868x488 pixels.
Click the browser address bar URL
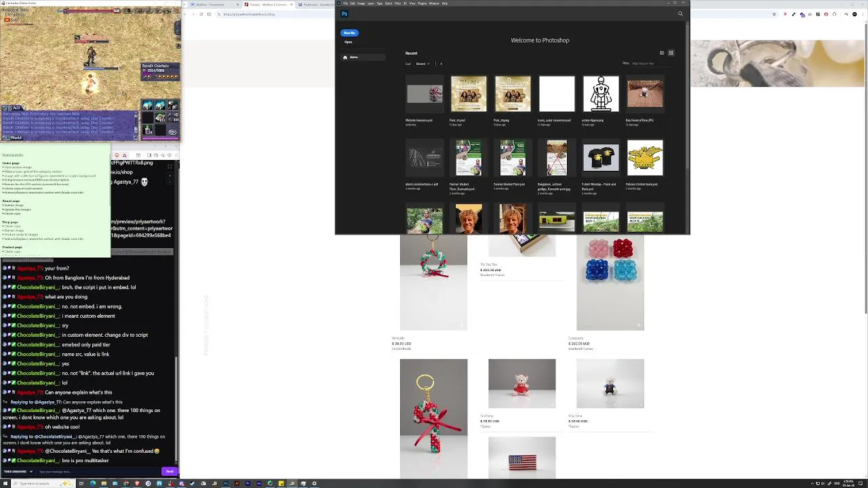pos(250,14)
